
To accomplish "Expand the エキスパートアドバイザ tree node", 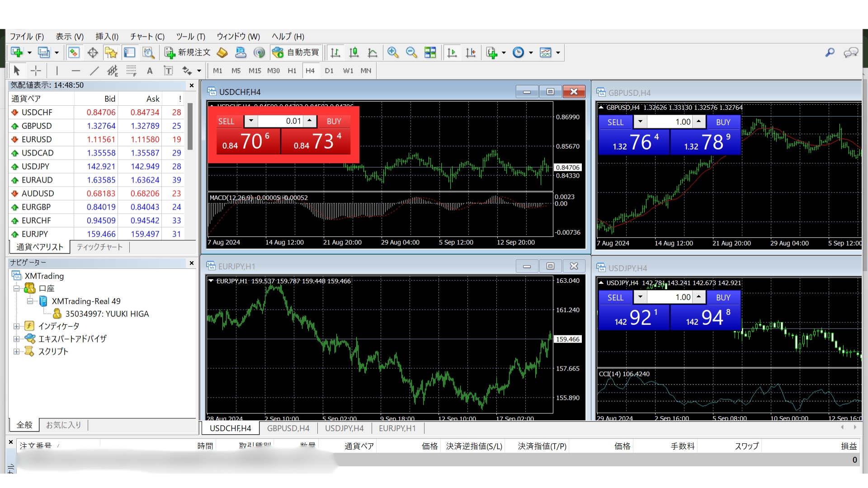I will click(x=16, y=339).
